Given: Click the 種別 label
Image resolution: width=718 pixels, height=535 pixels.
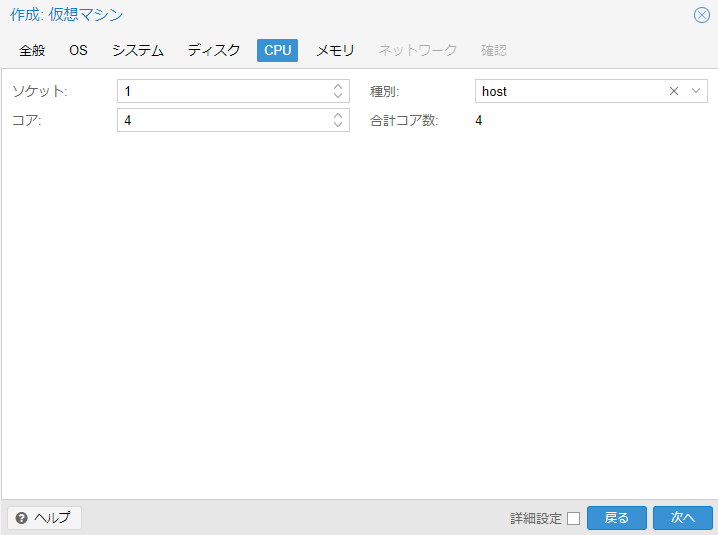Looking at the screenshot, I should point(384,92).
